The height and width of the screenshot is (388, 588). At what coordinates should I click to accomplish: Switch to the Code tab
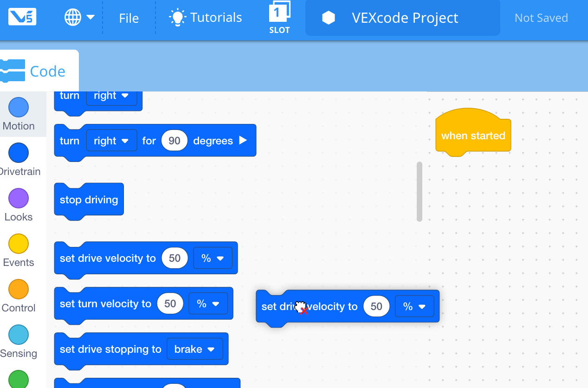click(x=39, y=71)
